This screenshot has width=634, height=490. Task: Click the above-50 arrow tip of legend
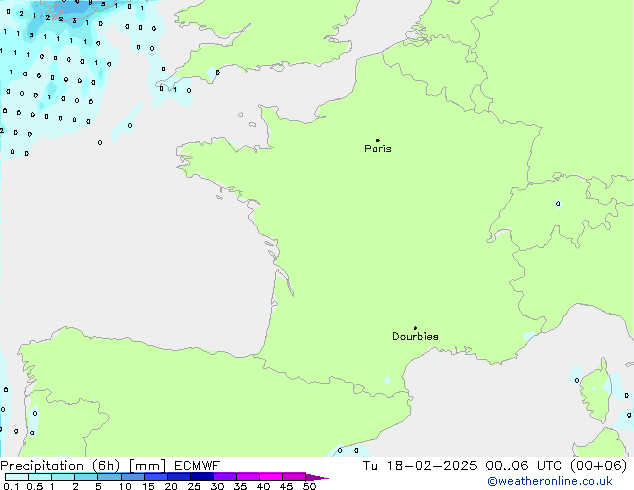pyautogui.click(x=317, y=477)
